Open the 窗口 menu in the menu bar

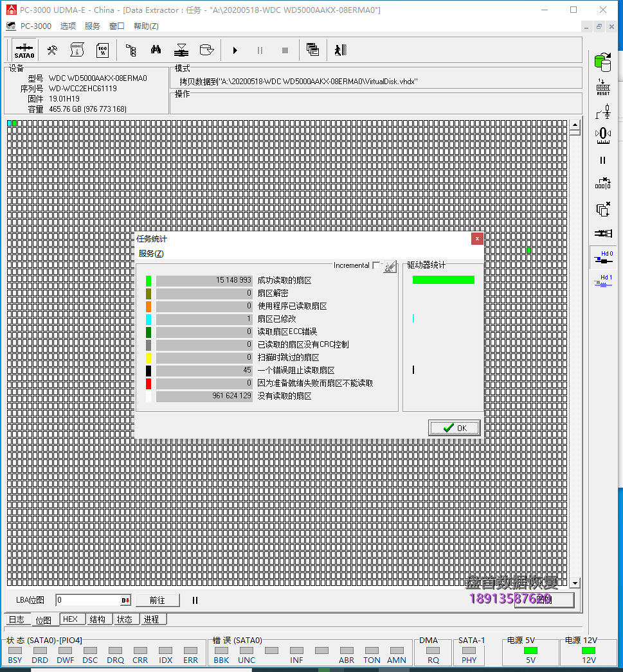tap(116, 26)
